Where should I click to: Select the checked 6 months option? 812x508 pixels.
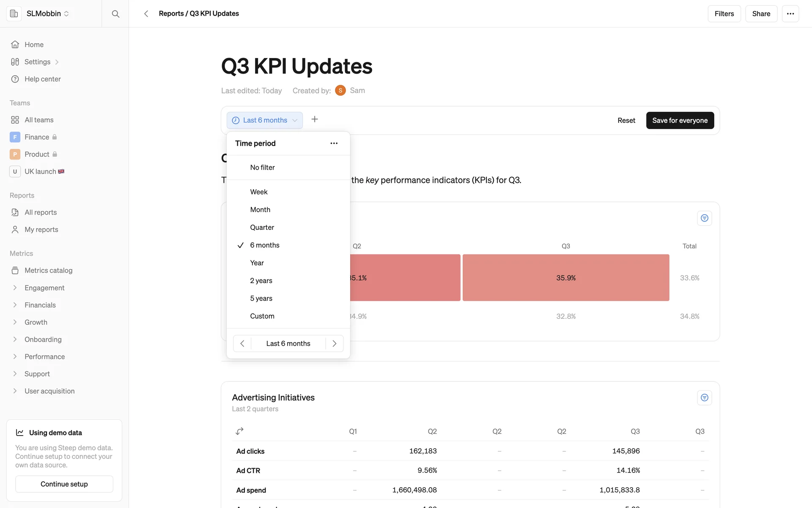tap(265, 245)
